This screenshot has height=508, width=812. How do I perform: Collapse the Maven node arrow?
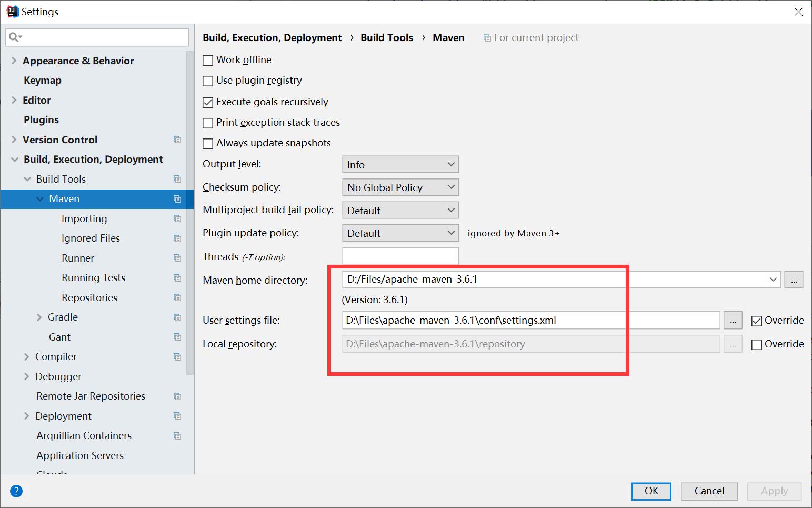(40, 199)
